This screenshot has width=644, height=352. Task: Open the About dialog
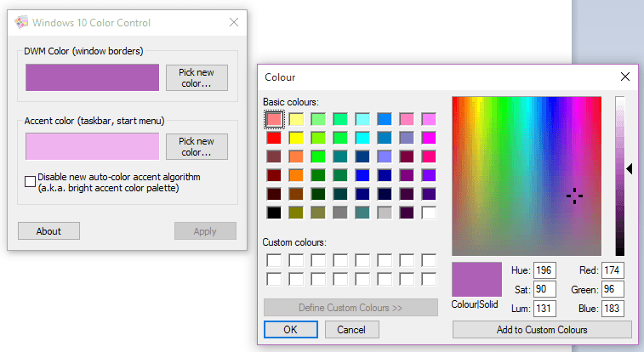click(x=48, y=231)
